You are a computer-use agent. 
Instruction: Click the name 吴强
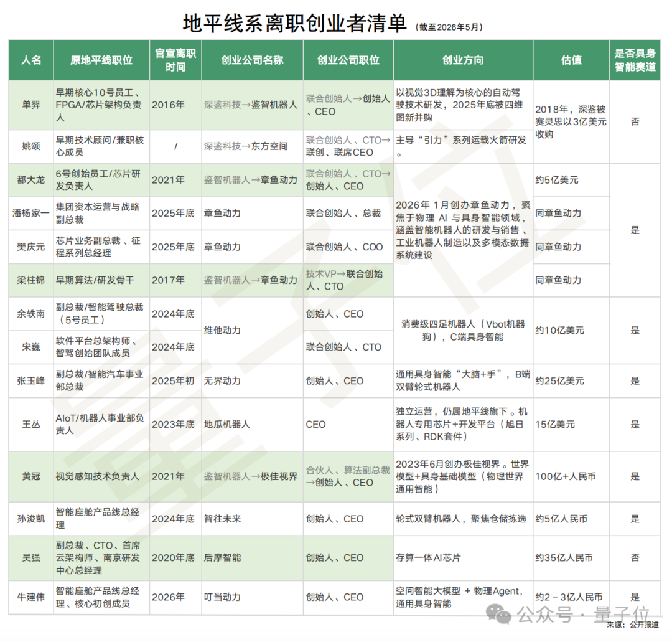pyautogui.click(x=31, y=558)
